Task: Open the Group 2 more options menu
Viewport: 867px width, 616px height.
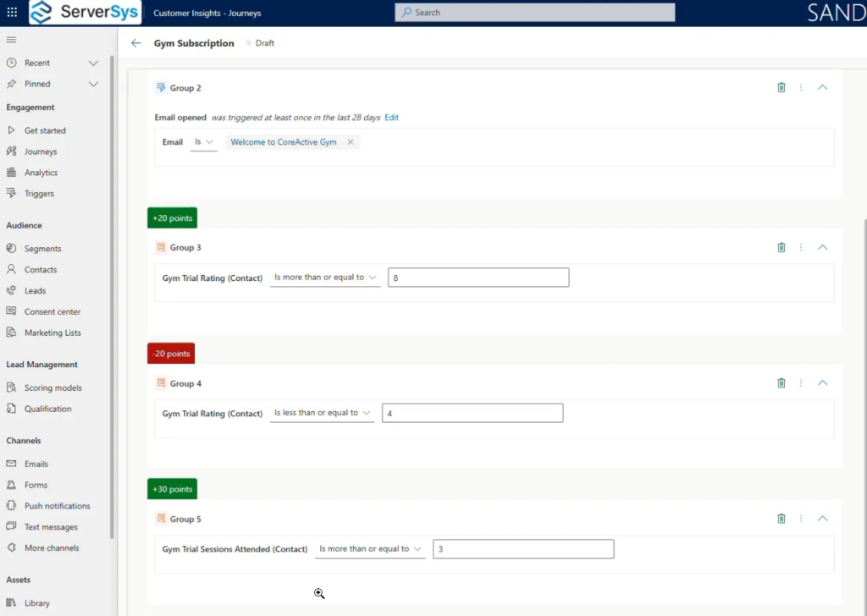Action: [801, 87]
